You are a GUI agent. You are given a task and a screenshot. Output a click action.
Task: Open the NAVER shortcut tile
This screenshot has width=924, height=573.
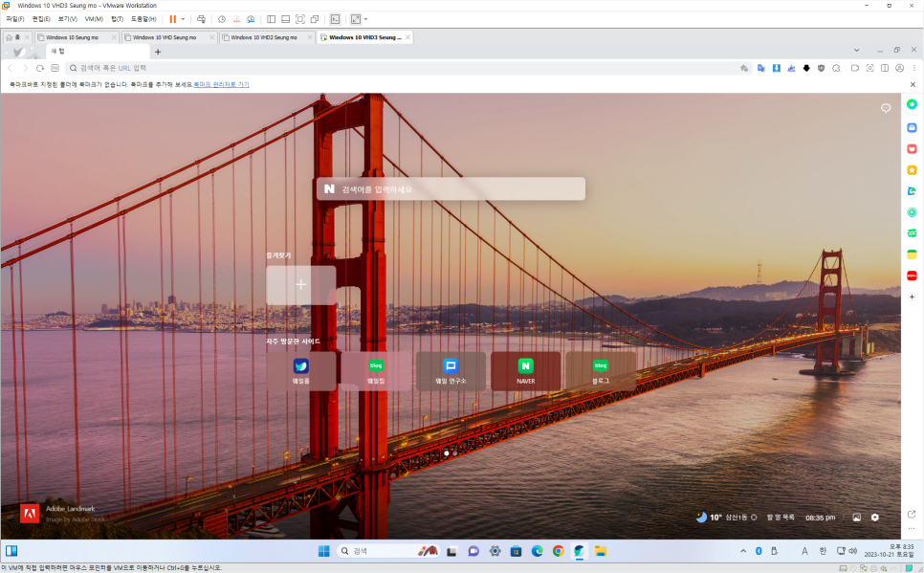tap(526, 371)
